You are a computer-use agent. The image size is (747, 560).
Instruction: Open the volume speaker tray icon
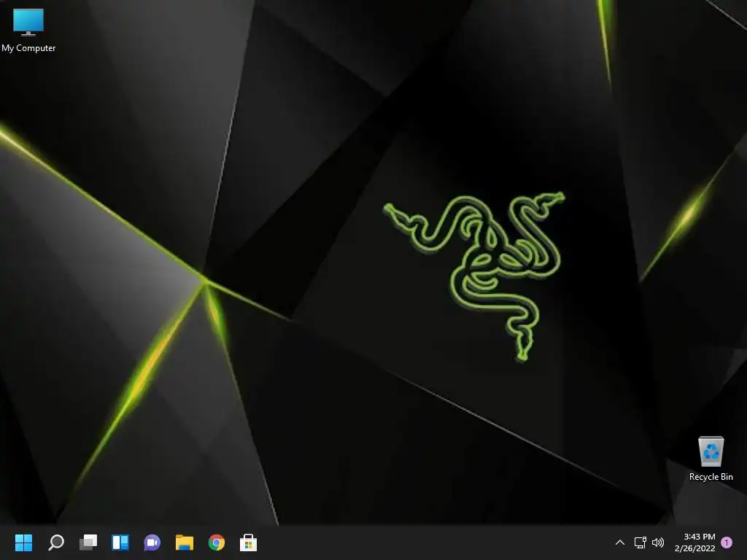658,542
